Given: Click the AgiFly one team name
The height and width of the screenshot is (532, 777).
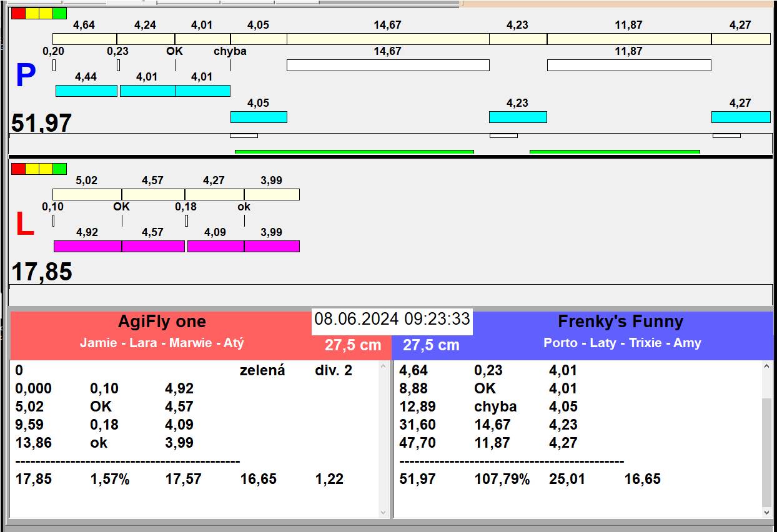Looking at the screenshot, I should (x=162, y=322).
